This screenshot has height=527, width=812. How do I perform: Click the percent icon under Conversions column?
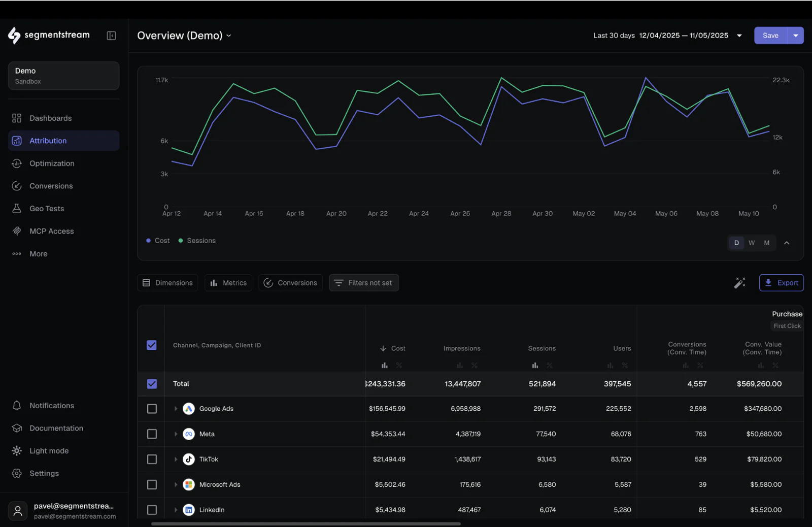[700, 366]
